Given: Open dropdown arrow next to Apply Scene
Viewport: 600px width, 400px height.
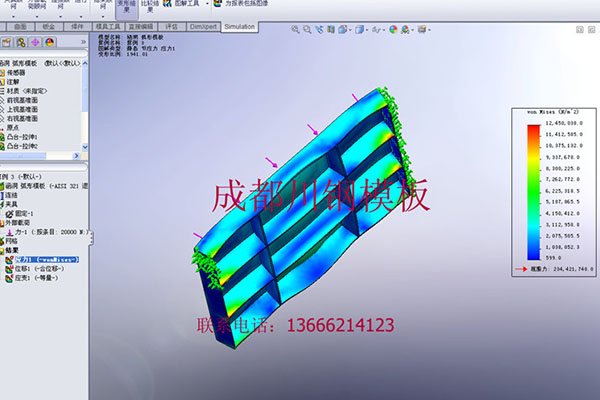Looking at the screenshot, I should pyautogui.click(x=412, y=30).
